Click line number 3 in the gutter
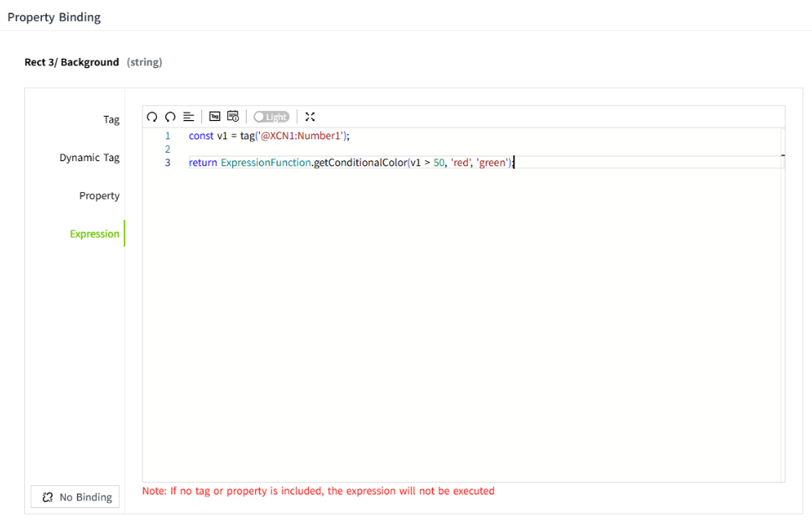The width and height of the screenshot is (812, 523). click(168, 163)
